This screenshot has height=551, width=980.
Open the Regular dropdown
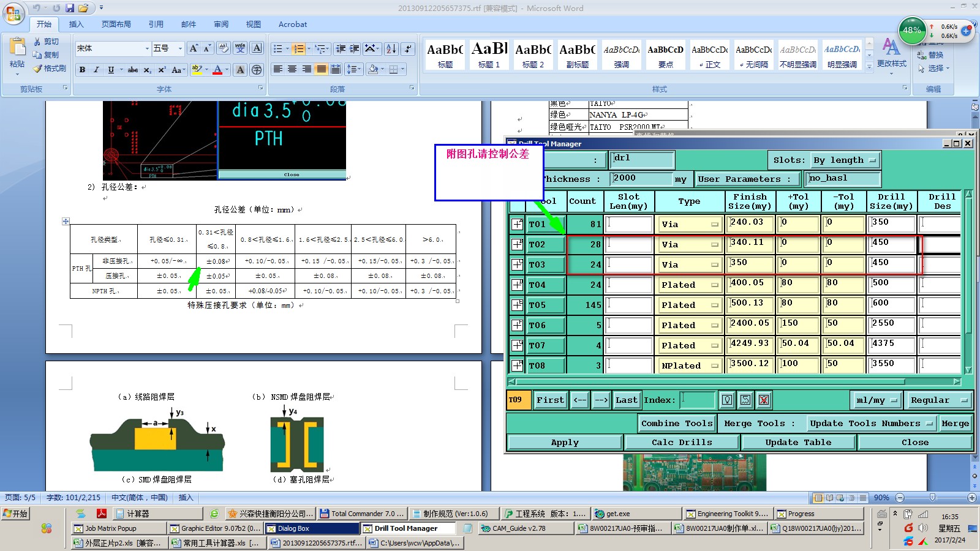(938, 400)
